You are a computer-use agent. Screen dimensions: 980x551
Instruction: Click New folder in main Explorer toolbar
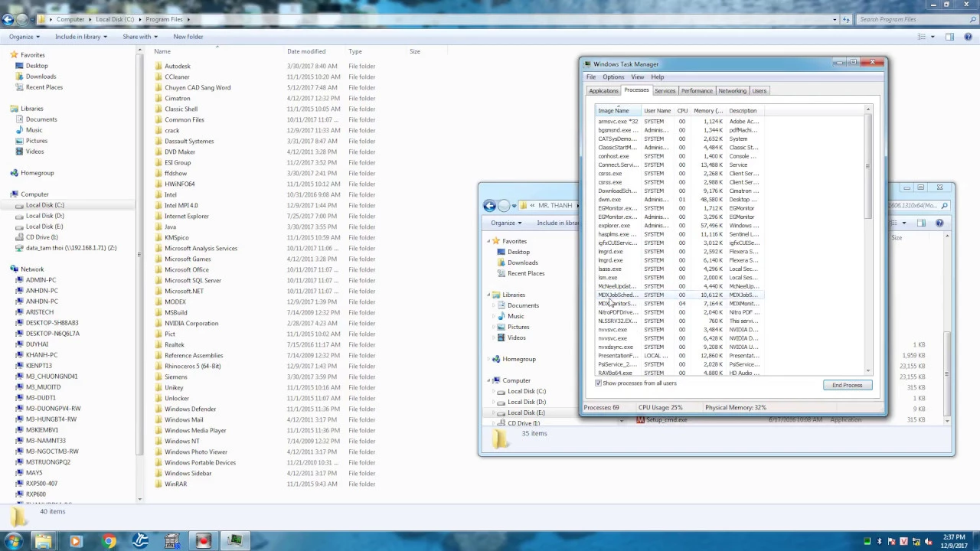coord(188,37)
